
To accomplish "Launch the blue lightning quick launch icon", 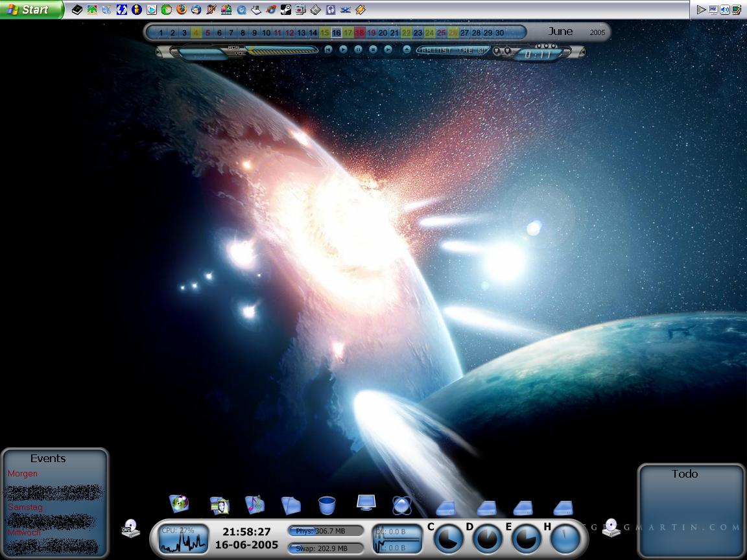I will tap(122, 10).
